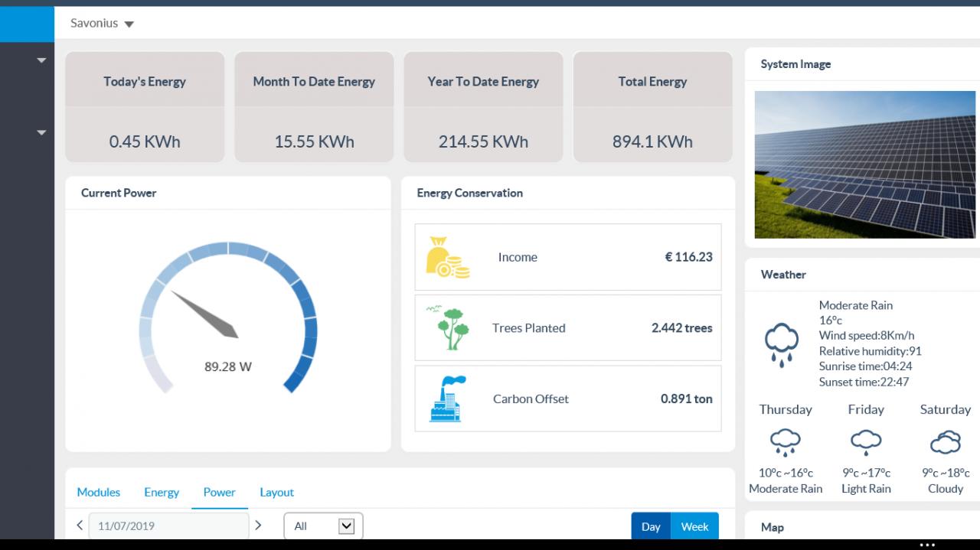Click the System Image panel heading

(x=795, y=64)
